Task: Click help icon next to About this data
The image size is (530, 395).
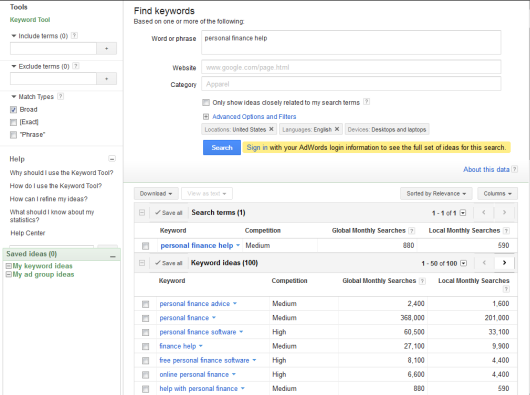Action: coord(514,169)
